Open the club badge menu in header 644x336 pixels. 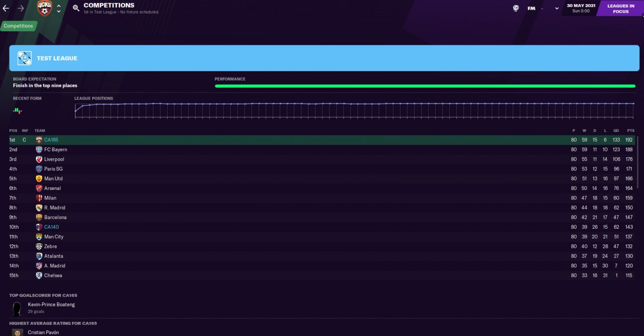pyautogui.click(x=44, y=8)
